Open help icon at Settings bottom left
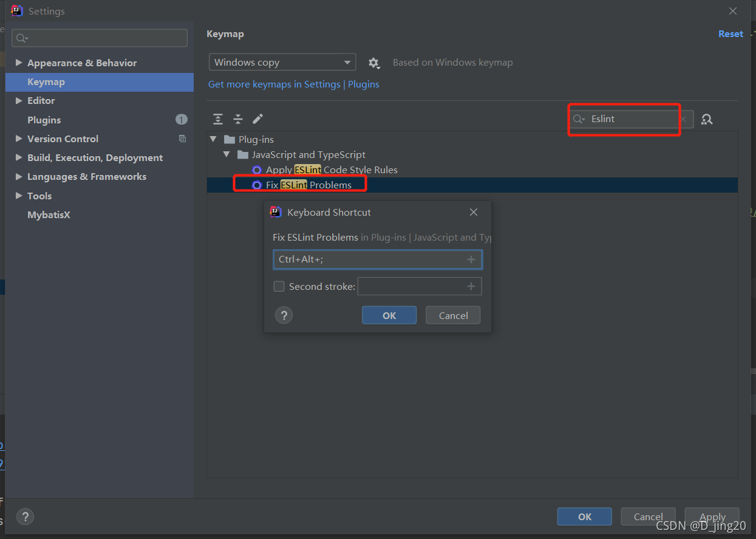Screen dimensions: 756x539 (x=25, y=517)
